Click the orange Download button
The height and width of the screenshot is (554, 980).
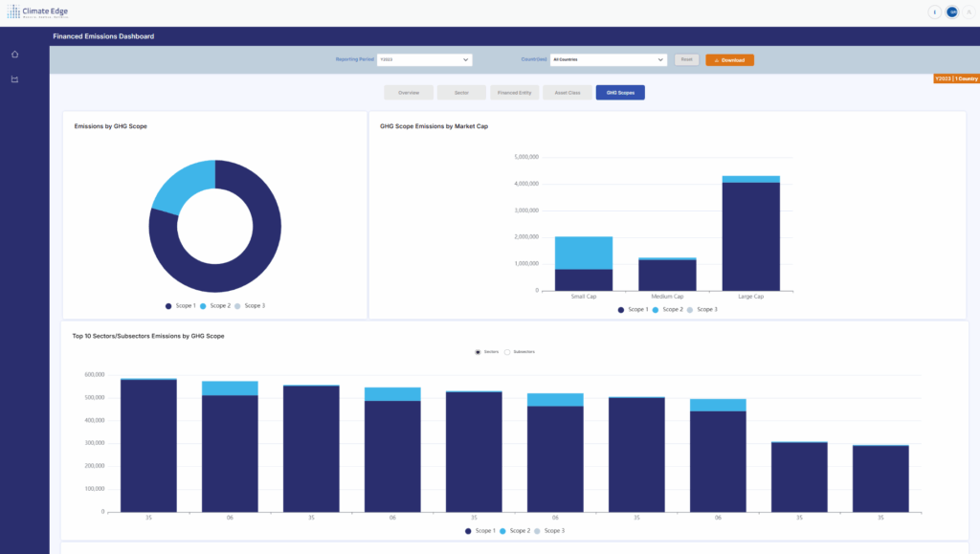point(729,59)
